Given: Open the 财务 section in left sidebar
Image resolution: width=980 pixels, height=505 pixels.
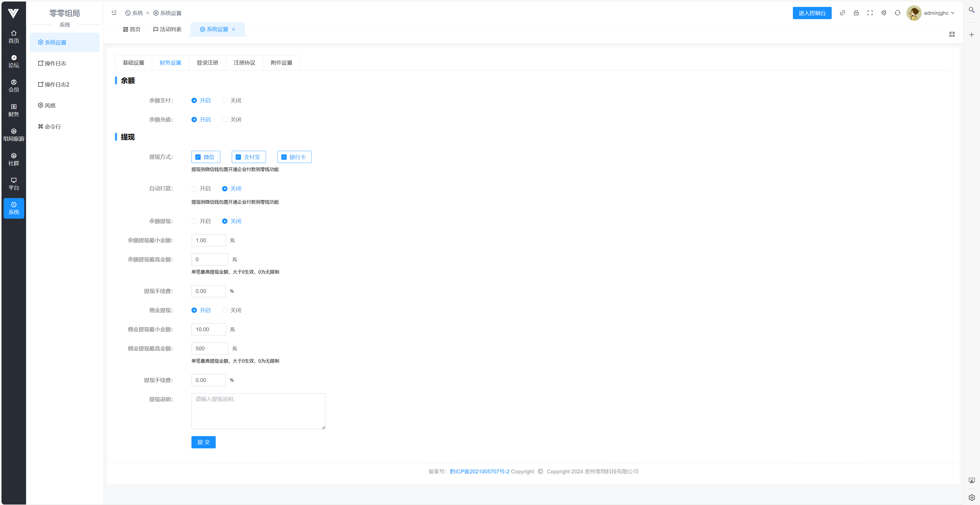Looking at the screenshot, I should click(14, 110).
